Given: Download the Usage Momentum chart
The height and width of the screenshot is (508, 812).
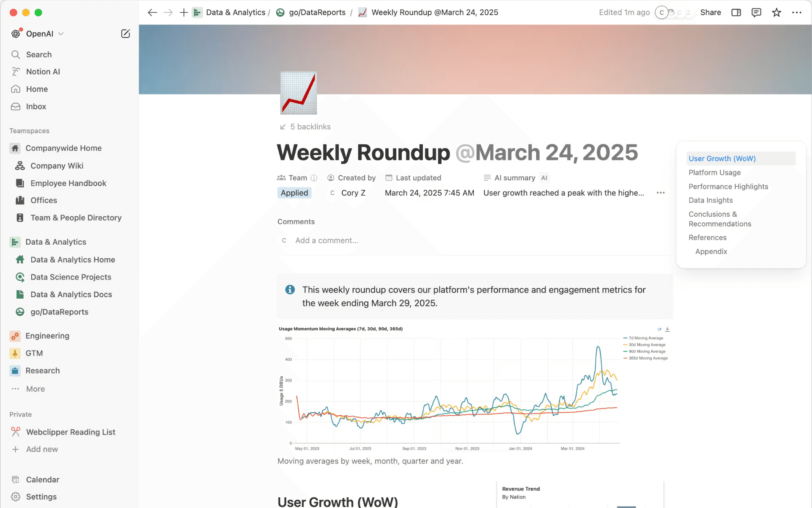Looking at the screenshot, I should click(x=667, y=329).
